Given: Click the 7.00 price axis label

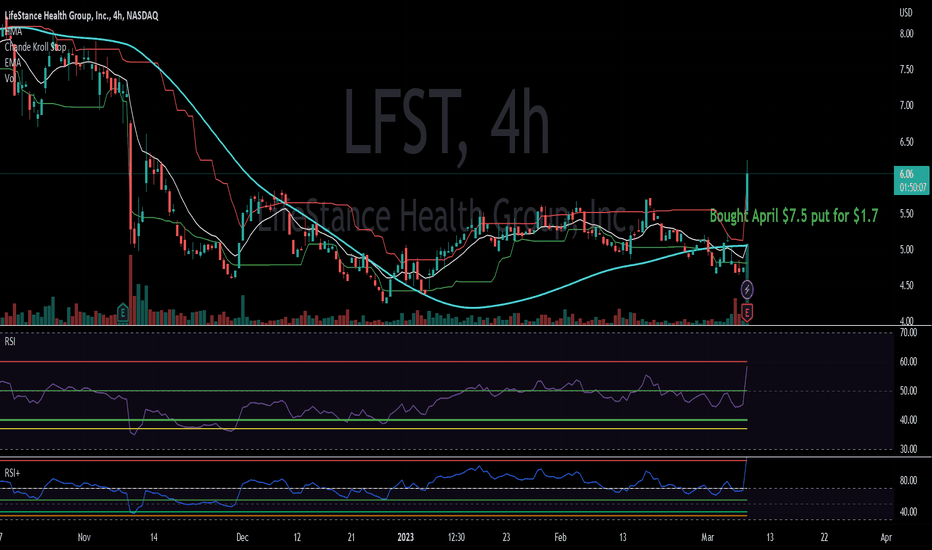Looking at the screenshot, I should 906,105.
